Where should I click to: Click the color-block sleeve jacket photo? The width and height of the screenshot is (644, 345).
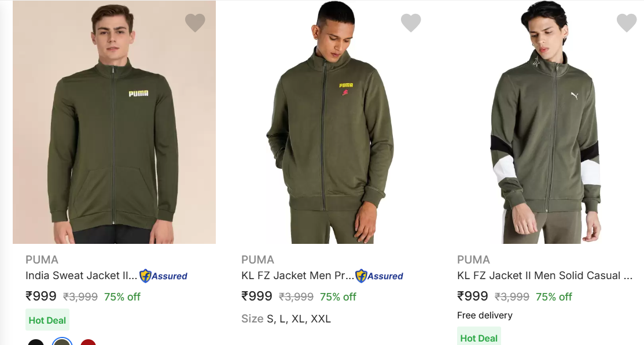(x=546, y=123)
